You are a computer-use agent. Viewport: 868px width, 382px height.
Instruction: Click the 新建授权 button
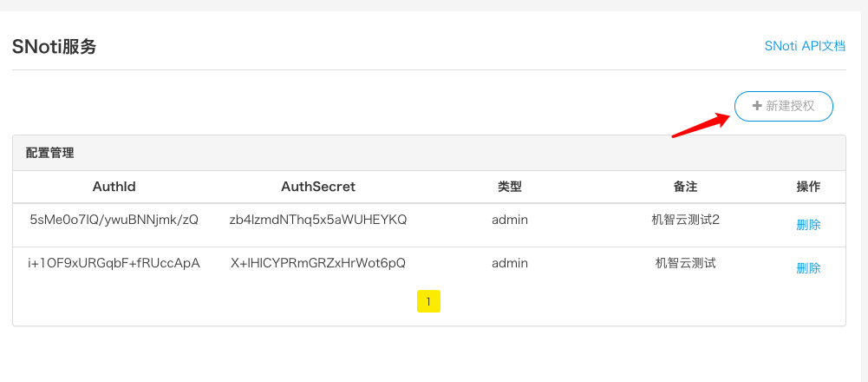(x=783, y=106)
